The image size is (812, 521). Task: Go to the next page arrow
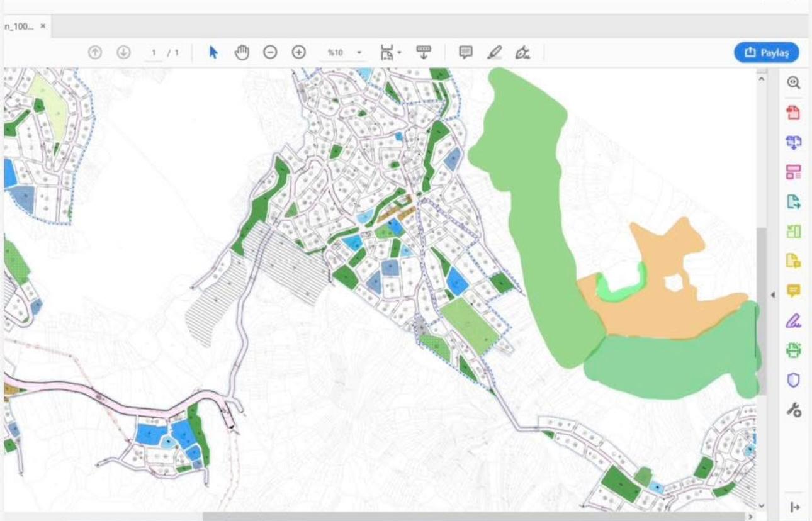[x=123, y=53]
